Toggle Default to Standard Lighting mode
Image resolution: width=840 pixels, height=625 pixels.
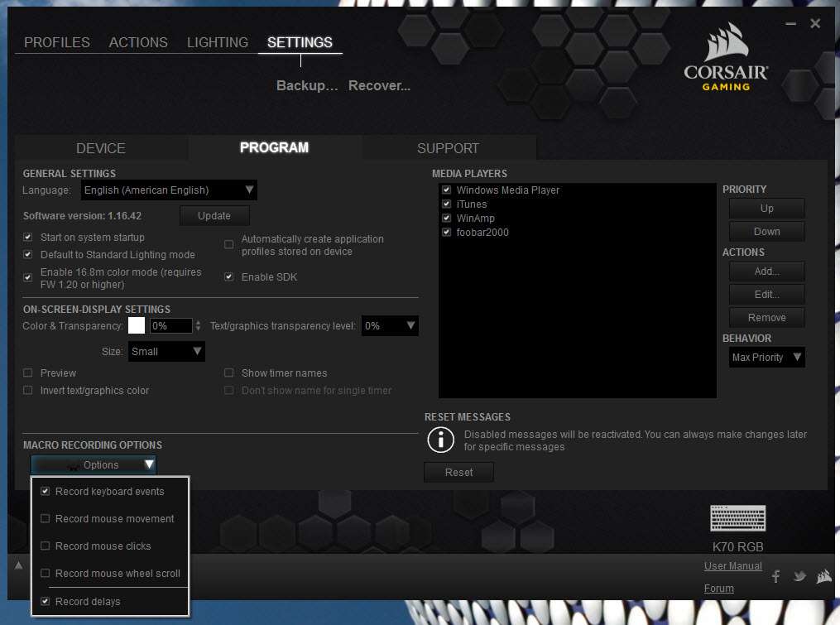click(x=28, y=255)
